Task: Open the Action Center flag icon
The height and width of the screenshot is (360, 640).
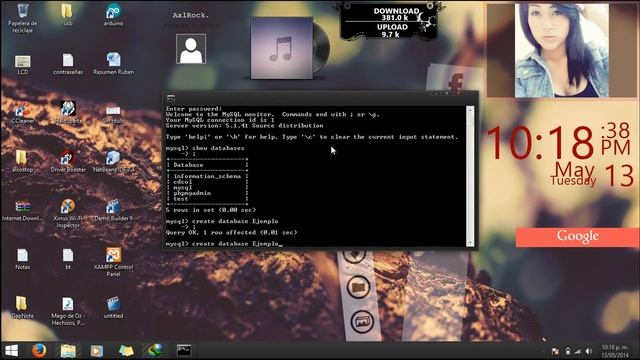Action: click(x=555, y=351)
